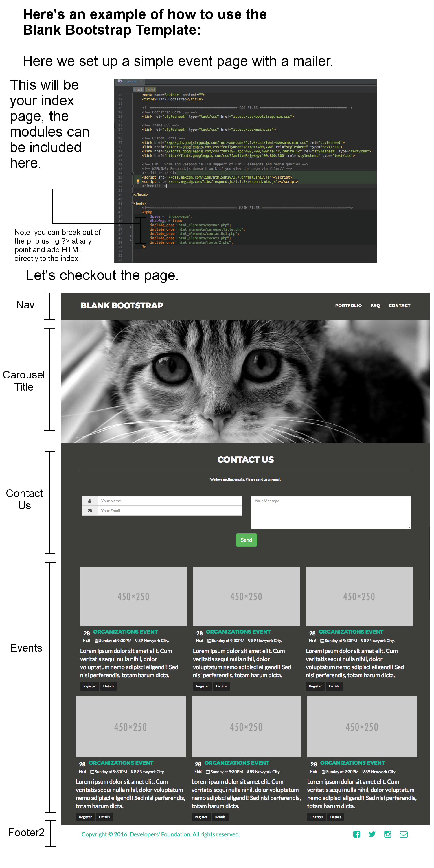The height and width of the screenshot is (868, 434).
Task: Click the top-left event's Register button
Action: 90,686
